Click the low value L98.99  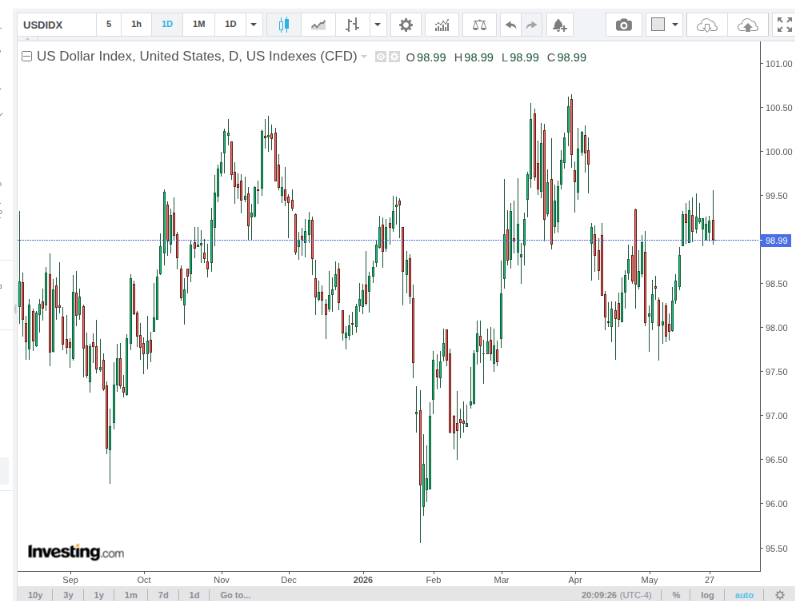coord(520,57)
